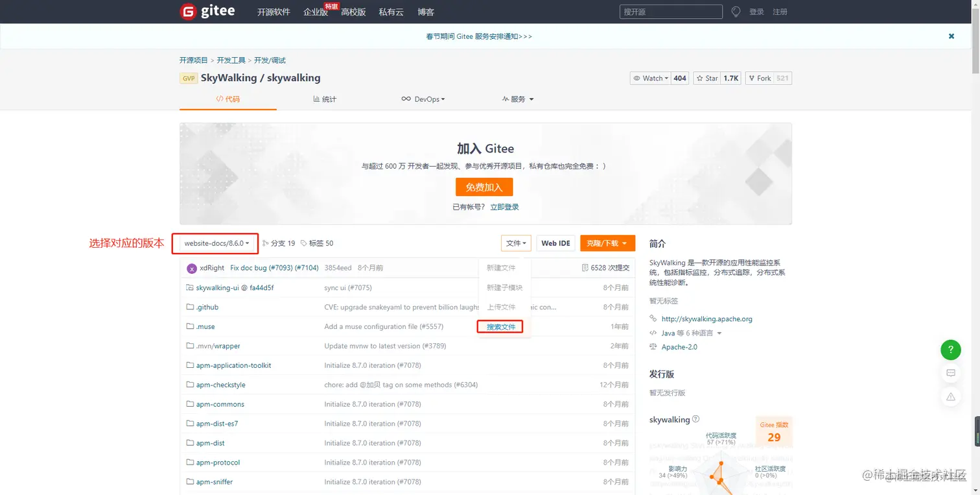Image resolution: width=980 pixels, height=495 pixels.
Task: Click the .github folder icon
Action: [x=190, y=307]
